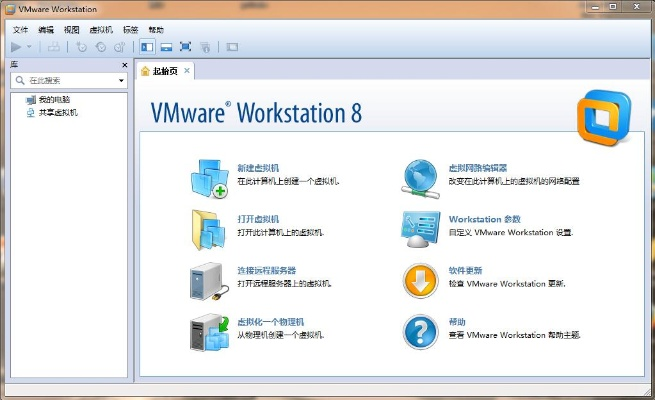Close the 起始页 tab
Image resolution: width=655 pixels, height=400 pixels.
point(187,71)
